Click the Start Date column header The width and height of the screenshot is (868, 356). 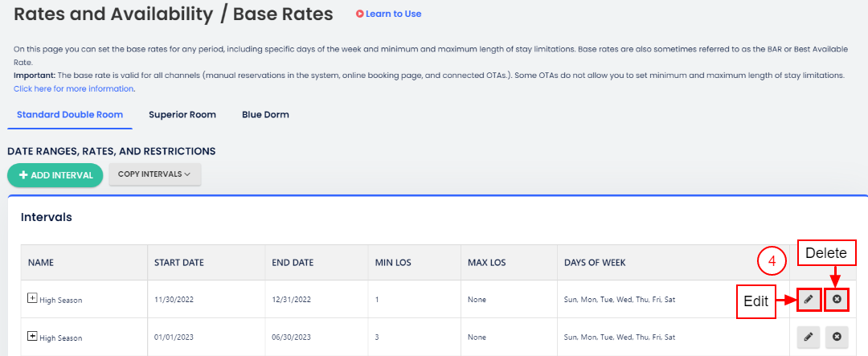179,263
